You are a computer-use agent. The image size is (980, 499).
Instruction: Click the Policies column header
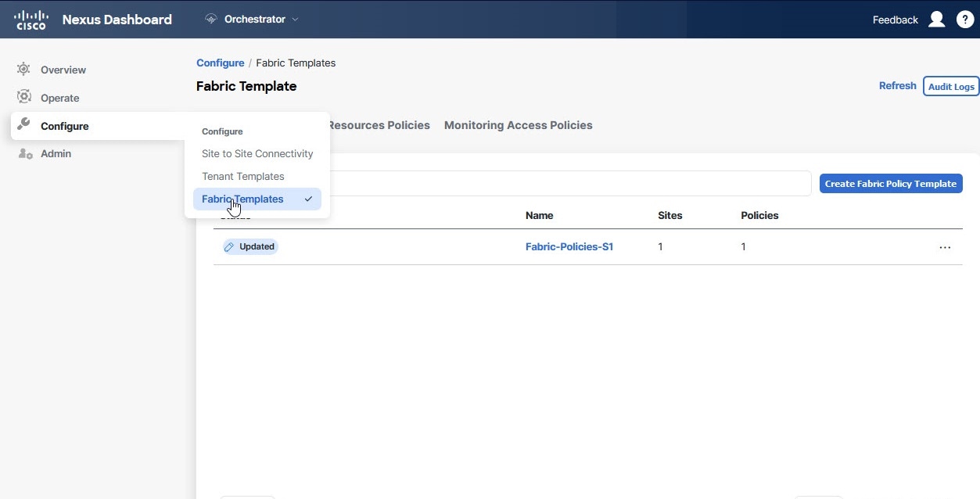click(759, 215)
